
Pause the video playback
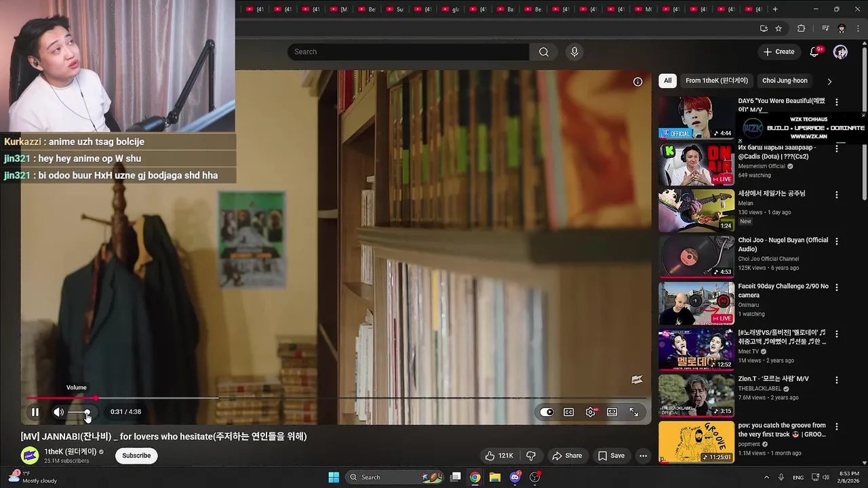(35, 411)
